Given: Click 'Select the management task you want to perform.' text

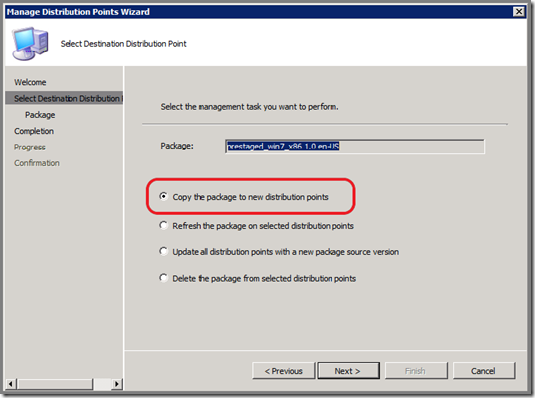Looking at the screenshot, I should pyautogui.click(x=249, y=107).
